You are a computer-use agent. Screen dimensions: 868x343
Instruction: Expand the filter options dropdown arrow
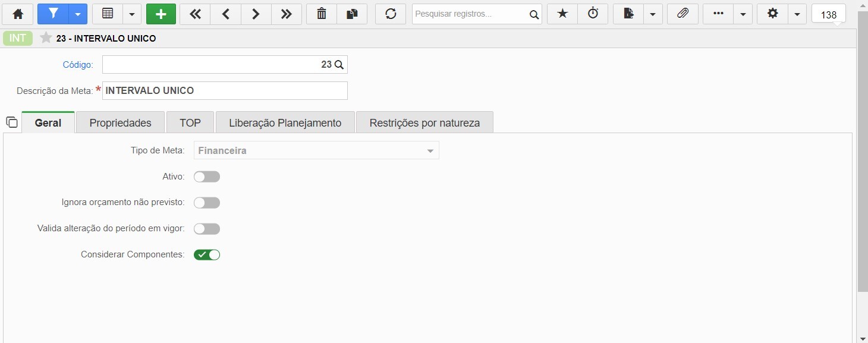pyautogui.click(x=78, y=14)
